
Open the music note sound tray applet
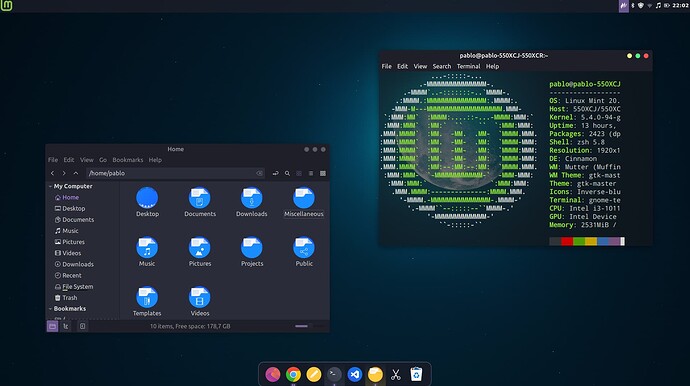(x=658, y=6)
